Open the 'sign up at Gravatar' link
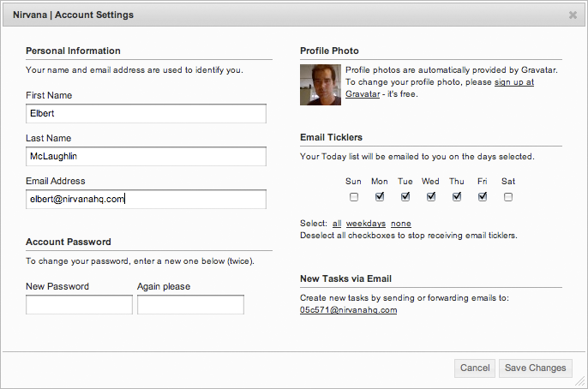This screenshot has width=588, height=389. [x=513, y=82]
